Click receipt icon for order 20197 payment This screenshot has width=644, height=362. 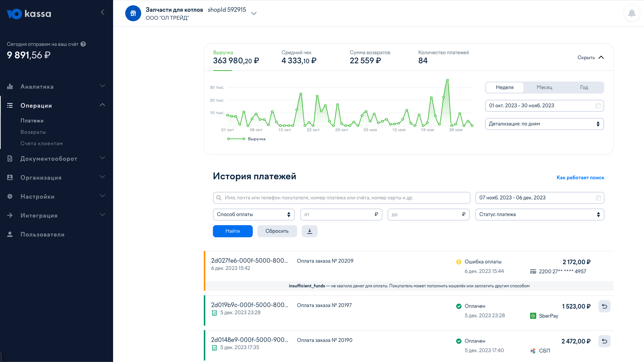click(214, 313)
